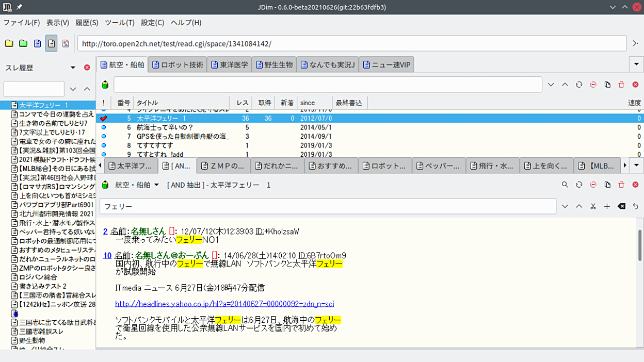The width and height of the screenshot is (644, 362).
Task: Reload the board list with refresh icon
Action: (579, 85)
